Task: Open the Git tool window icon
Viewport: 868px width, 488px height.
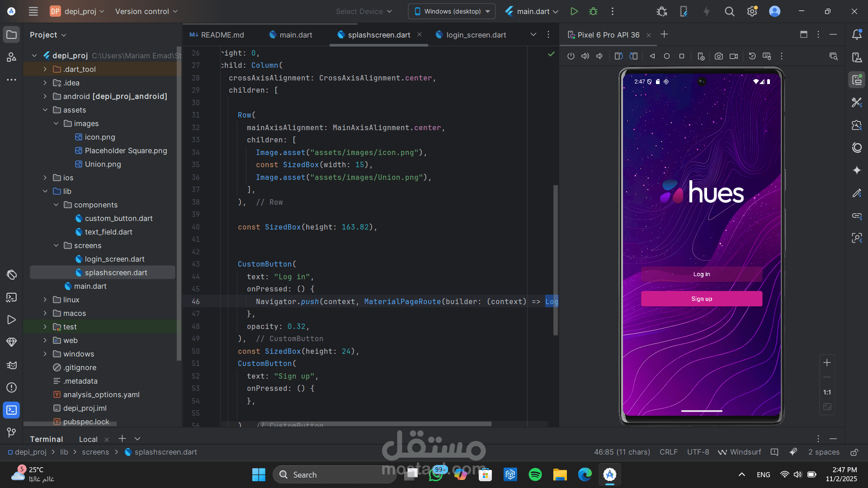Action: pos(12,432)
